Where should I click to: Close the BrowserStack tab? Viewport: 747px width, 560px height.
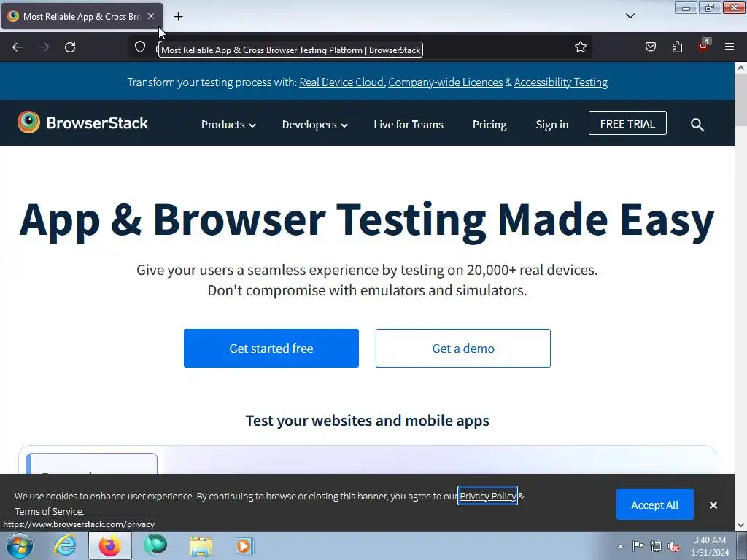coord(151,16)
